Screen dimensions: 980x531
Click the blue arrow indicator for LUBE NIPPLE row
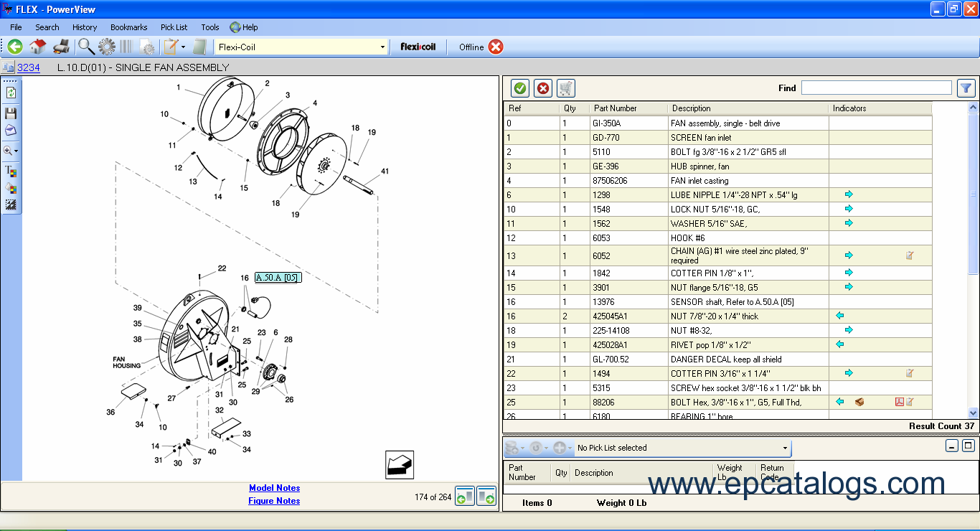[849, 194]
